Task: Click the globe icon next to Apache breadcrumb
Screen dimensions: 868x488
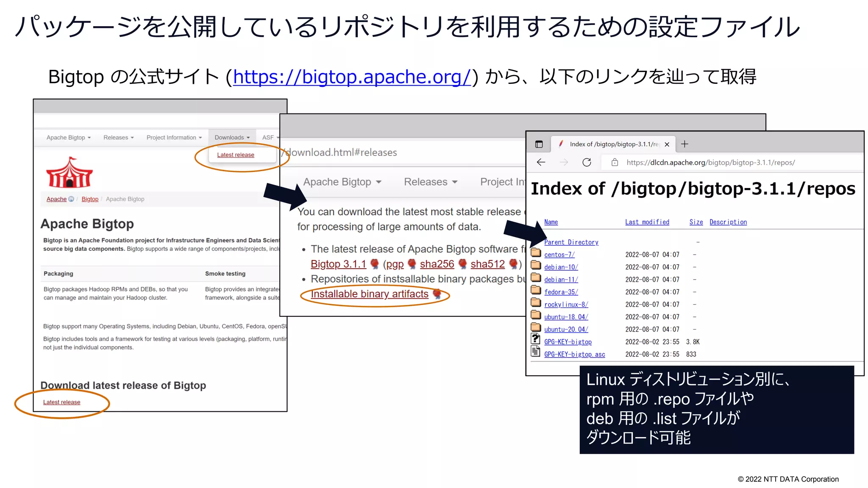Action: coord(71,199)
